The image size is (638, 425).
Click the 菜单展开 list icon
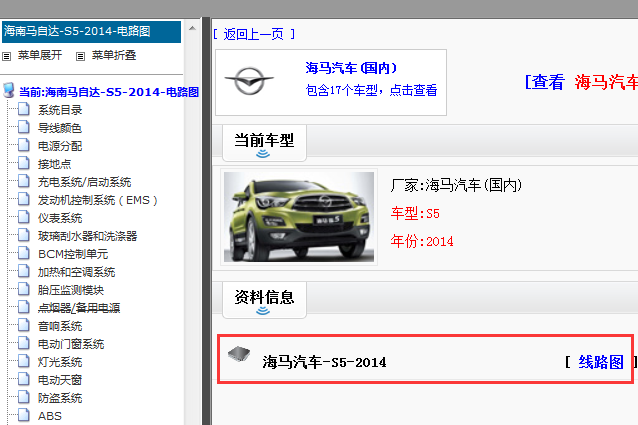(x=7, y=56)
